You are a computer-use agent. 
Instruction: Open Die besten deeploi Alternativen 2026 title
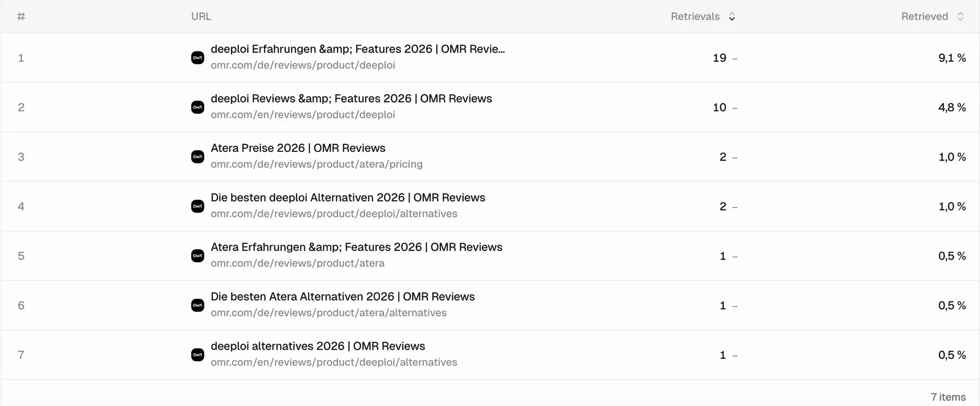[348, 198]
